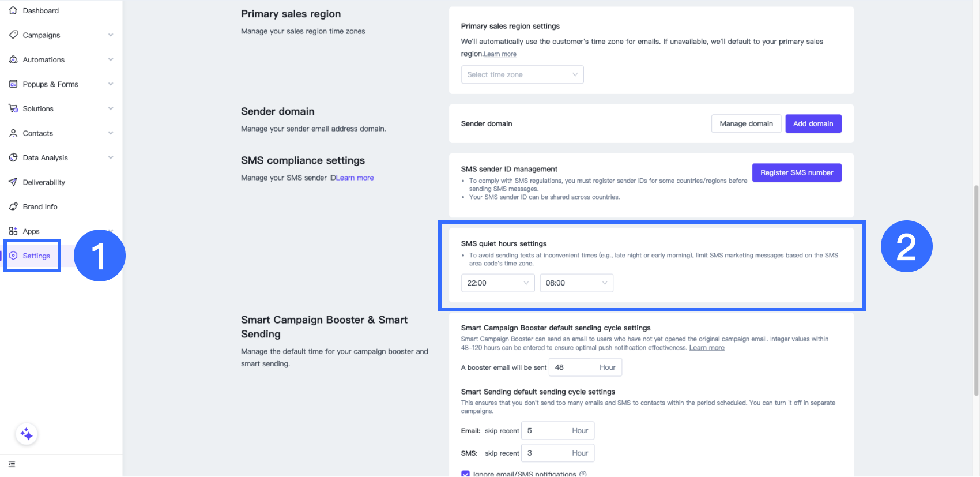The image size is (980, 477).
Task: Click the Add domain button
Action: [813, 123]
